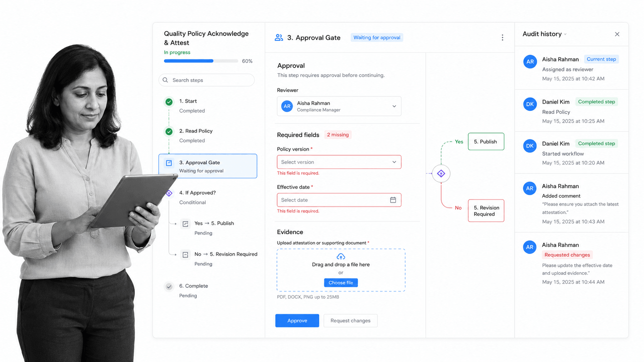Click the Approval Gate step square icon

[x=169, y=163]
